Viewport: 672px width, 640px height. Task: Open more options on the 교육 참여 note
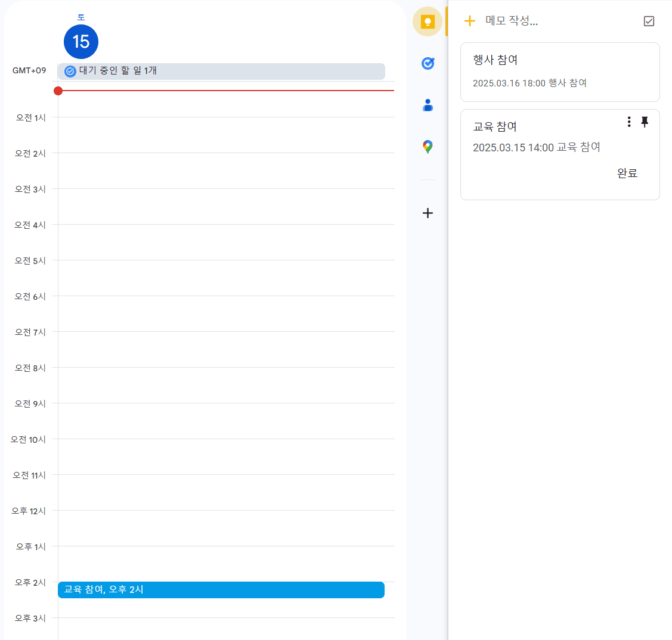click(x=628, y=122)
